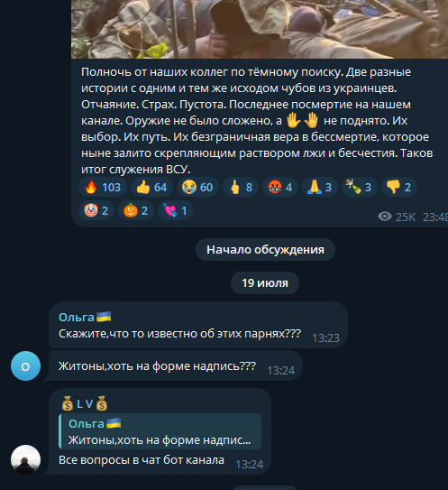Click the champagne bottle reaction 3
The height and width of the screenshot is (490, 448).
tap(360, 187)
